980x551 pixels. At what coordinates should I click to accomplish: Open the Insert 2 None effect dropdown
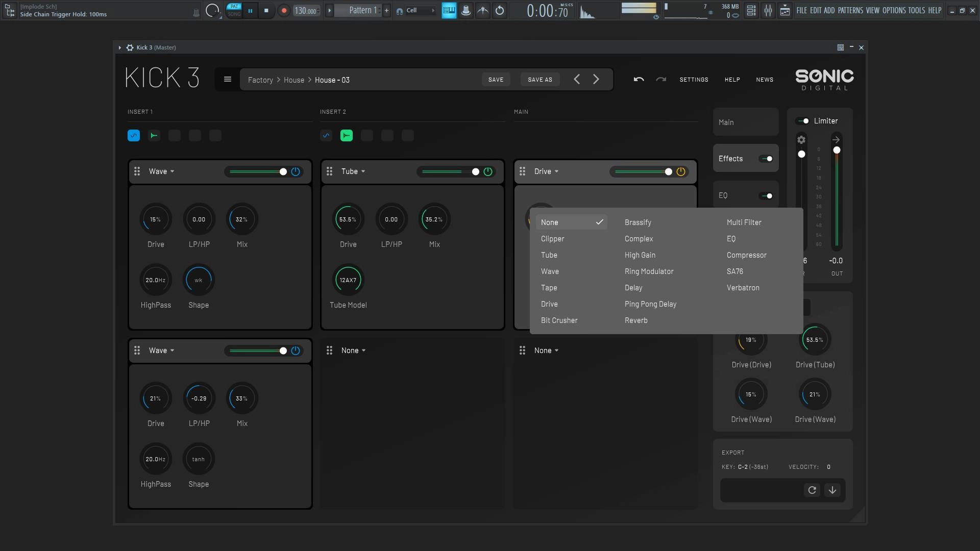pyautogui.click(x=353, y=350)
